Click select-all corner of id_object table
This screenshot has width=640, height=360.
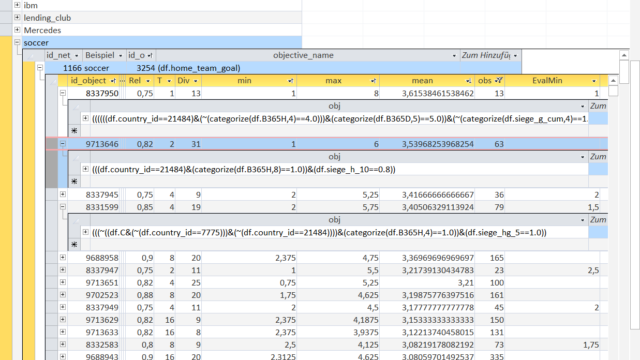click(52, 81)
